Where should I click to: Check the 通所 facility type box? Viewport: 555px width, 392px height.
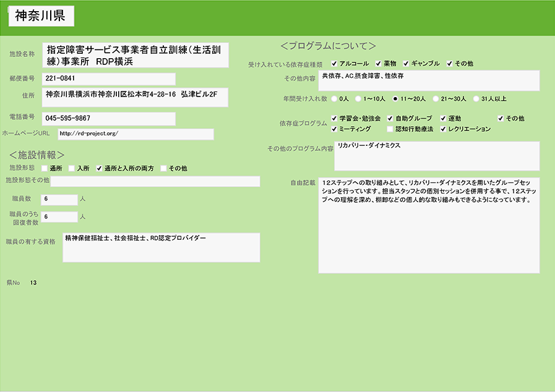pyautogui.click(x=45, y=168)
